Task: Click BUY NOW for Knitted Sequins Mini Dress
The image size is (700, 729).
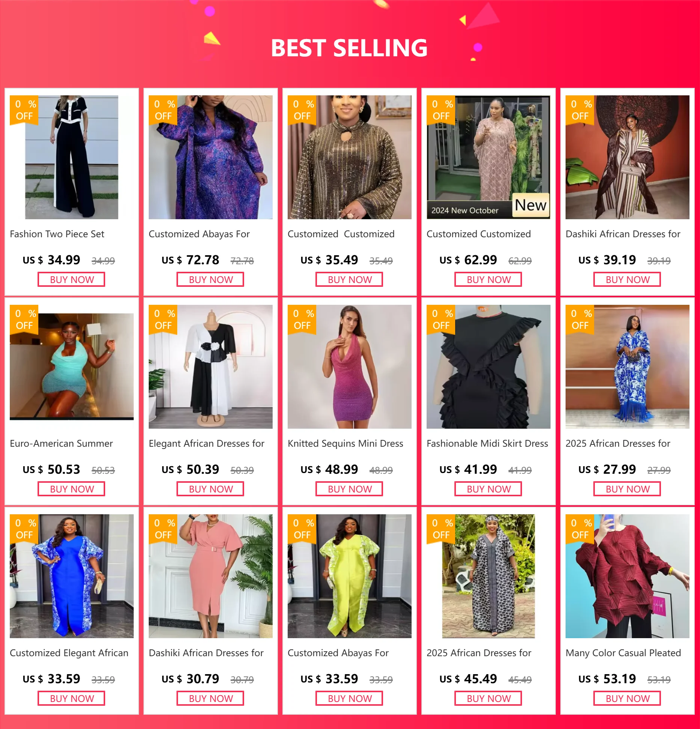Action: coord(349,489)
